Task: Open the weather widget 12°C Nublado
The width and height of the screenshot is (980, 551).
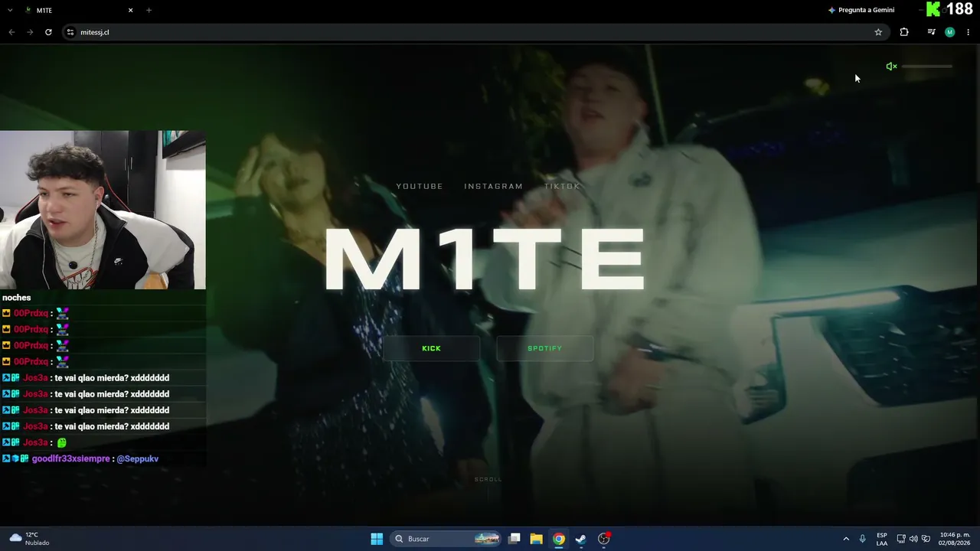Action: click(29, 539)
